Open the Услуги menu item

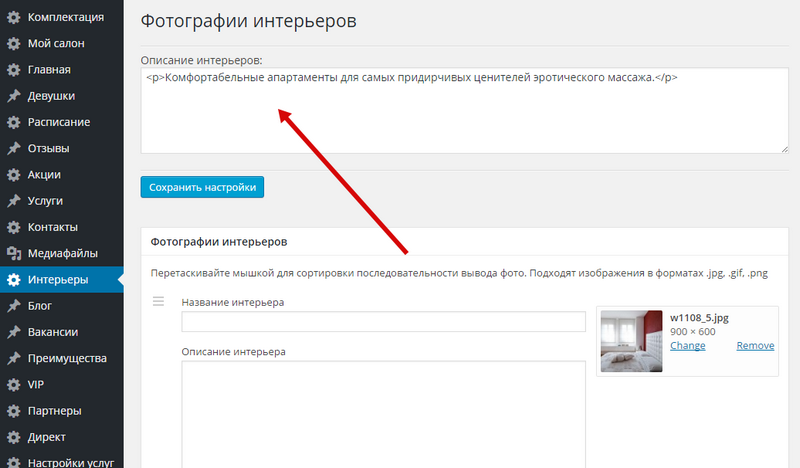62,201
